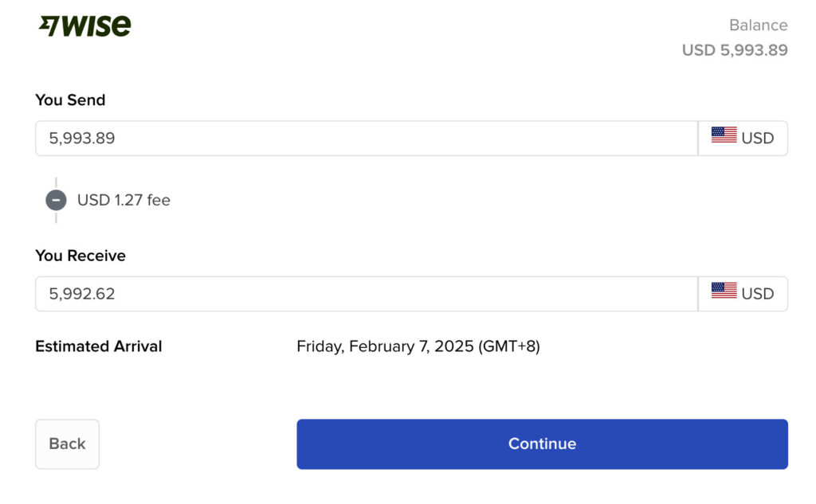Click the Balance label
The height and width of the screenshot is (504, 816).
coord(758,25)
